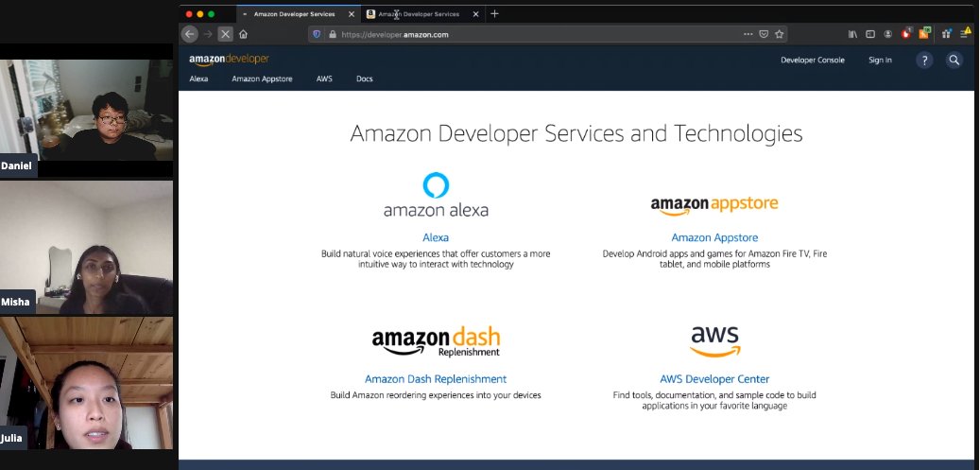Click the Sign In link

pyautogui.click(x=880, y=61)
